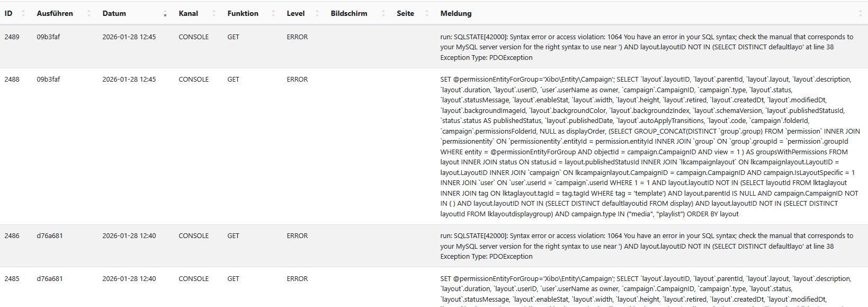Click the Kanal column sort arrows
Screen dimensions: 868x307
(x=214, y=14)
